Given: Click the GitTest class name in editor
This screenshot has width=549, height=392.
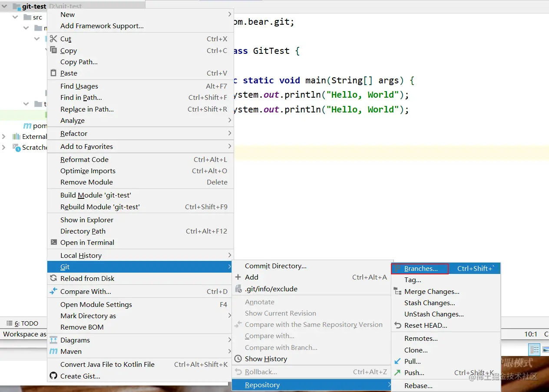Looking at the screenshot, I should pos(271,51).
